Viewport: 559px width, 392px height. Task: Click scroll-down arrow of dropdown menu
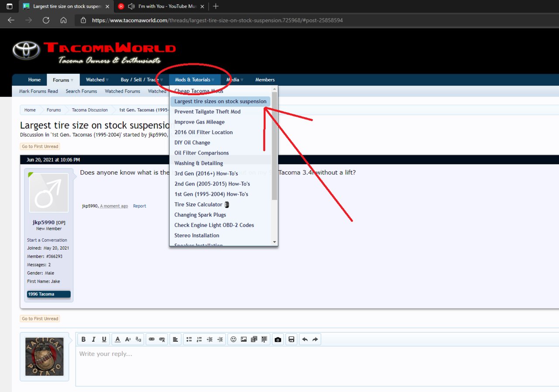(x=274, y=242)
